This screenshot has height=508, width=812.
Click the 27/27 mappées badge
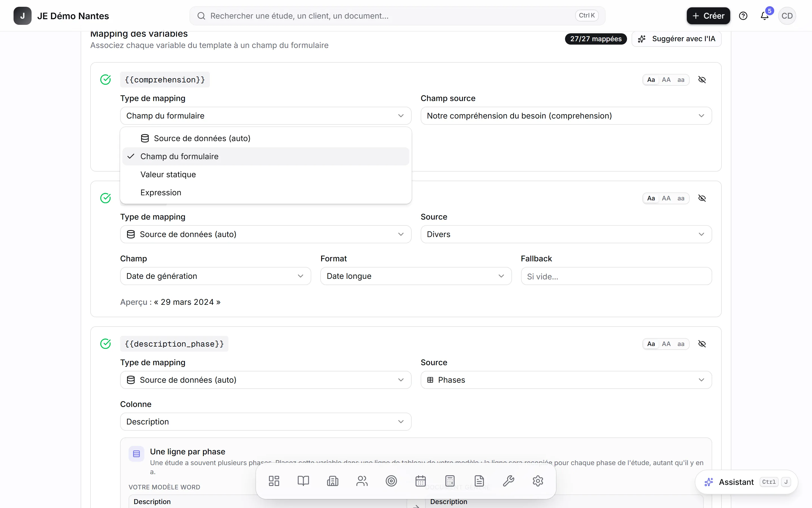click(x=596, y=39)
